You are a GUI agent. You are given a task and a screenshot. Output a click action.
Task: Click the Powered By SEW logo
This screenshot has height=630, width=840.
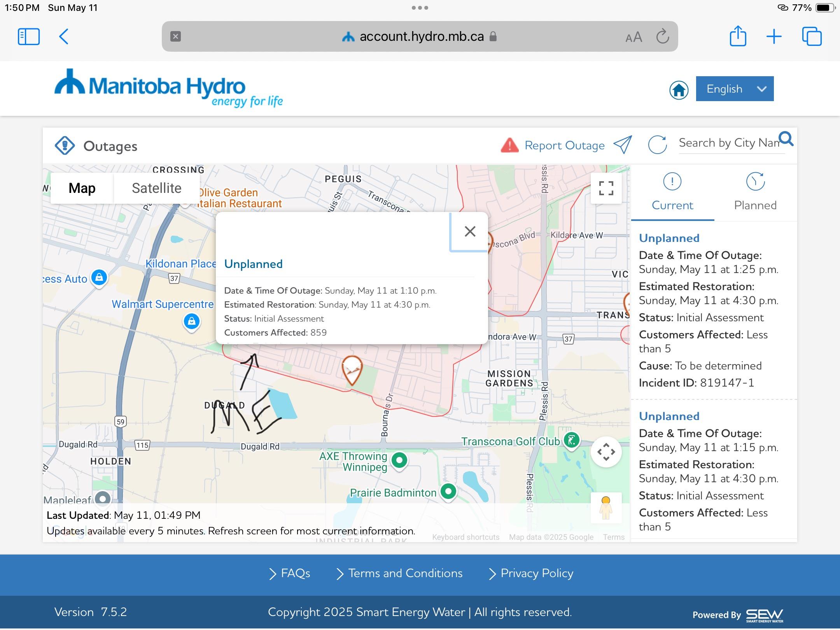tap(738, 615)
